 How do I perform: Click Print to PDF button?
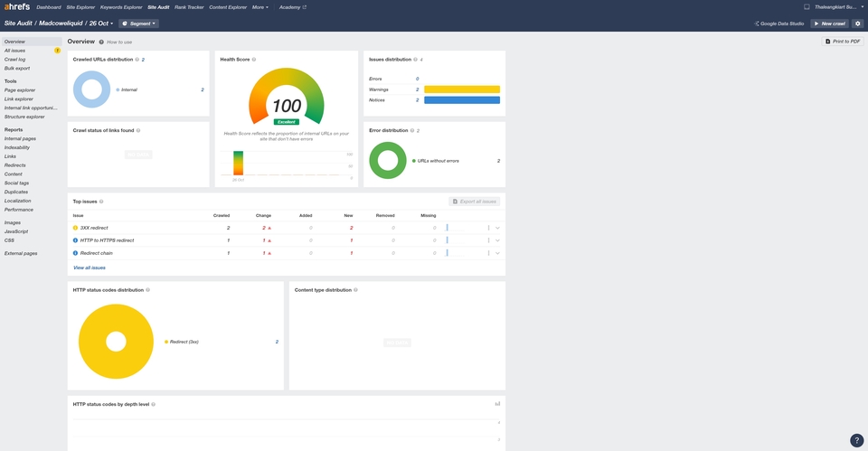843,42
